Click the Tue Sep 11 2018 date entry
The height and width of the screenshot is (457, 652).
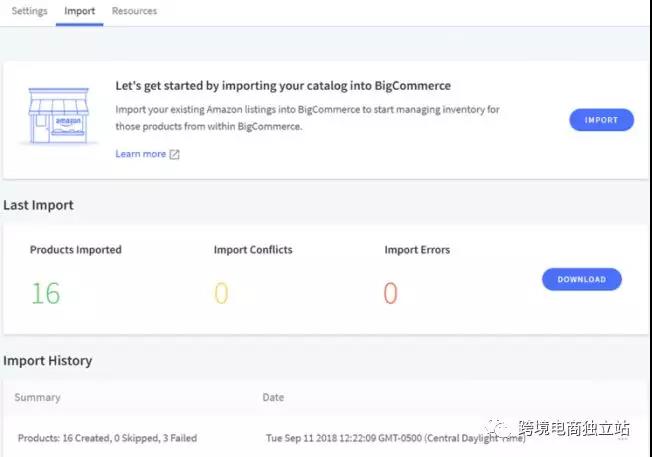point(395,438)
